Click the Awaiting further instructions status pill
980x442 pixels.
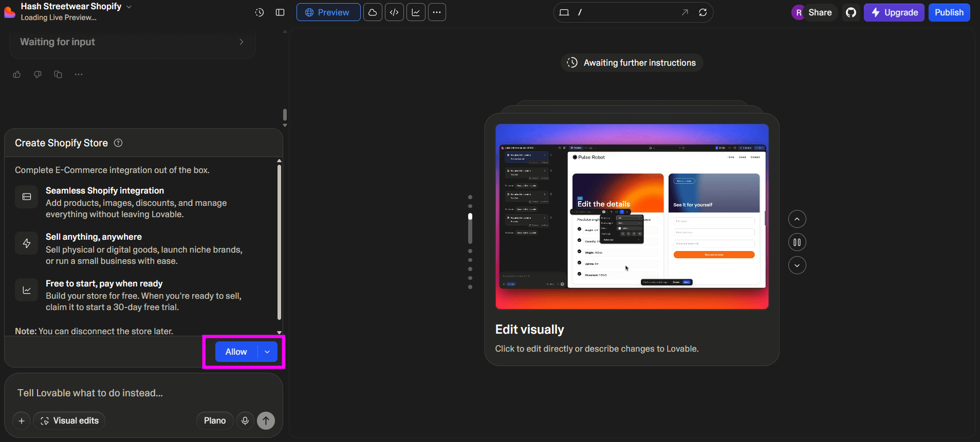632,63
